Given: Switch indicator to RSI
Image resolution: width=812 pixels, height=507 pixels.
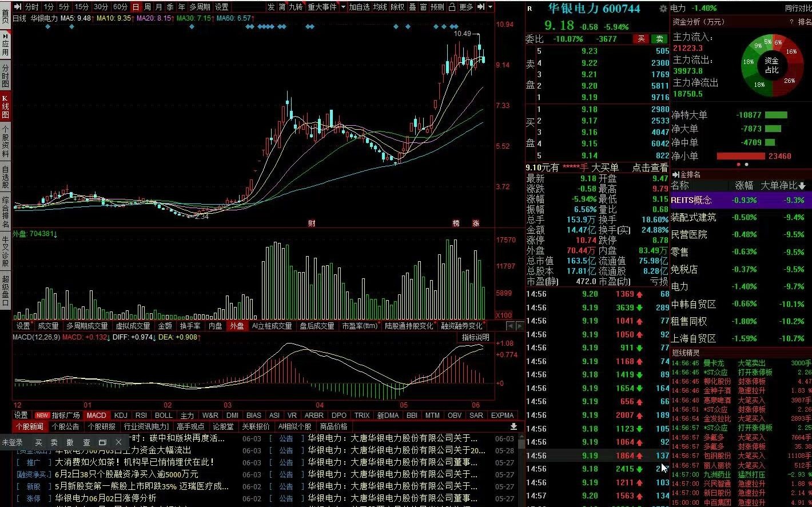Looking at the screenshot, I should pyautogui.click(x=141, y=416).
